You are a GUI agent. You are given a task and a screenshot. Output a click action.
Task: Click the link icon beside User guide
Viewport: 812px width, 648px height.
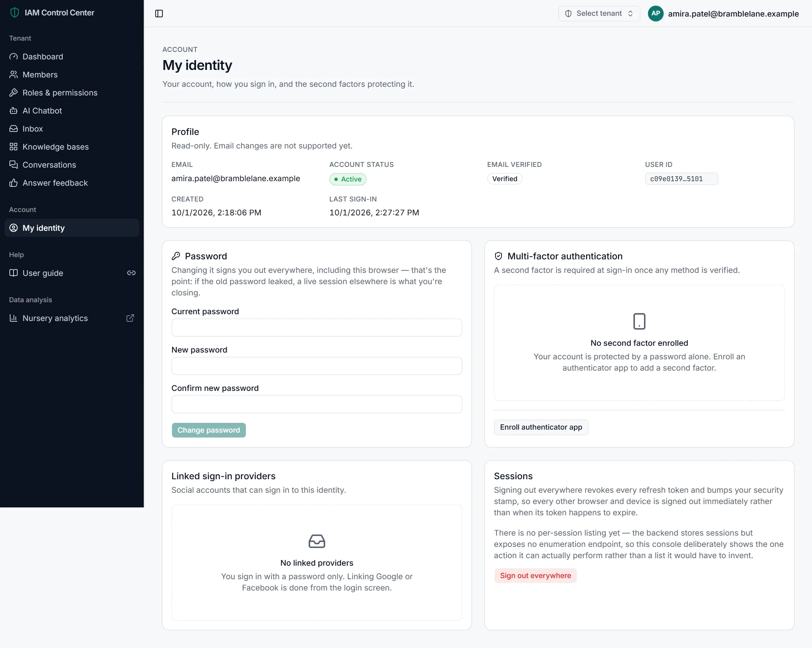click(131, 273)
